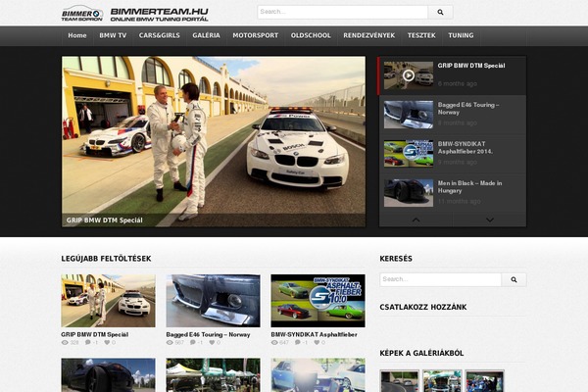Open Men in Black playlist thumbnail
This screenshot has width=588, height=392.
[409, 193]
